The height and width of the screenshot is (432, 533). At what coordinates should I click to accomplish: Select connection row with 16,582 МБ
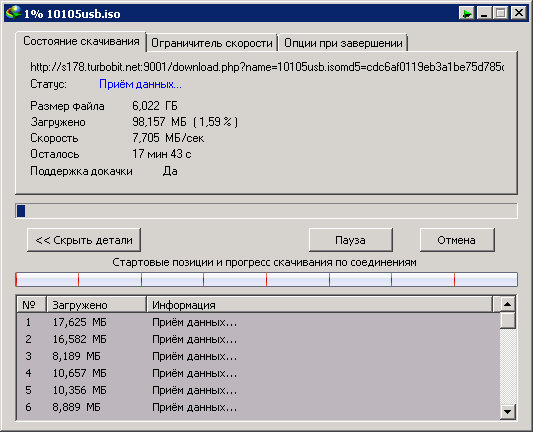click(258, 339)
